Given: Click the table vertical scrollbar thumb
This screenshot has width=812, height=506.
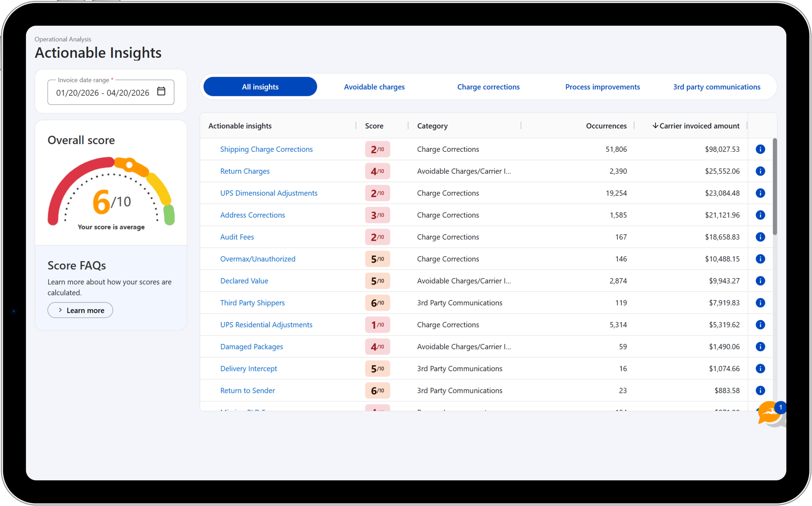Looking at the screenshot, I should coord(775,186).
